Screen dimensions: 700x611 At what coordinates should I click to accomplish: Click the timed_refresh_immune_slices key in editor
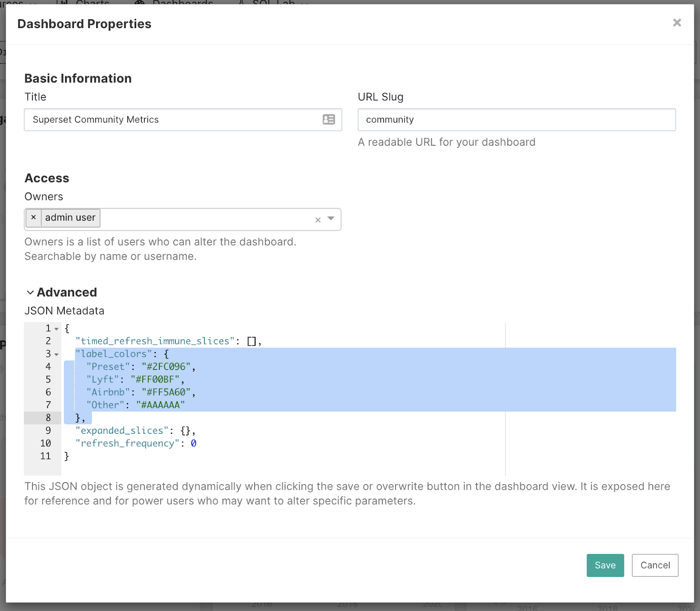(155, 341)
